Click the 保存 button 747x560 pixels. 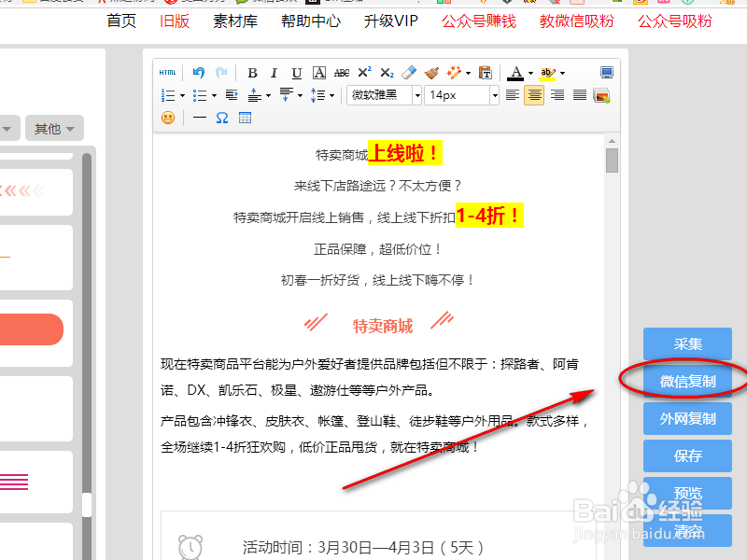687,455
